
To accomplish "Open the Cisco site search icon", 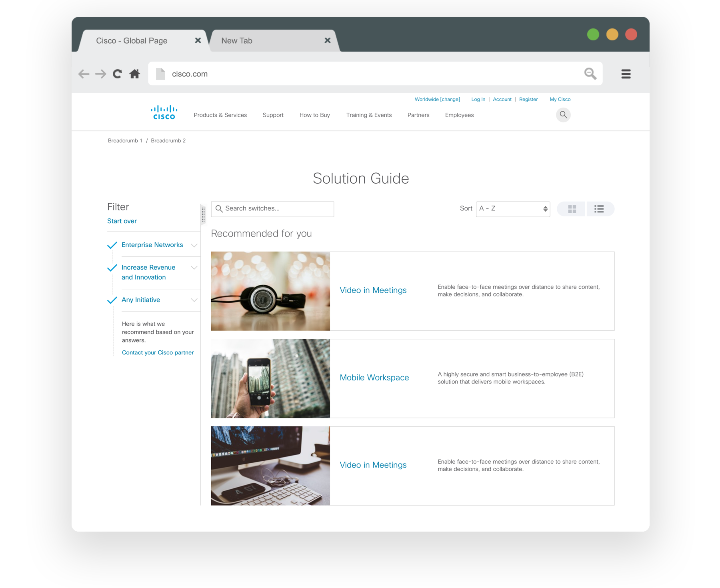I will tap(563, 115).
